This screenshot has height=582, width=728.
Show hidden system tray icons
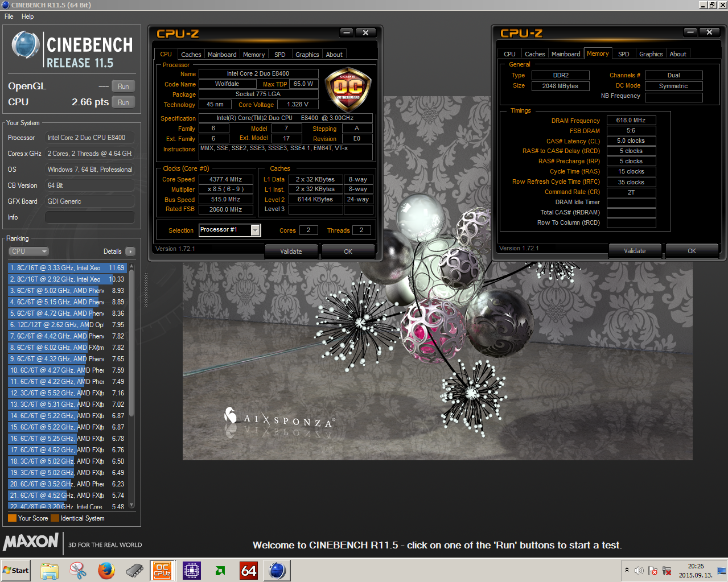[x=627, y=570]
